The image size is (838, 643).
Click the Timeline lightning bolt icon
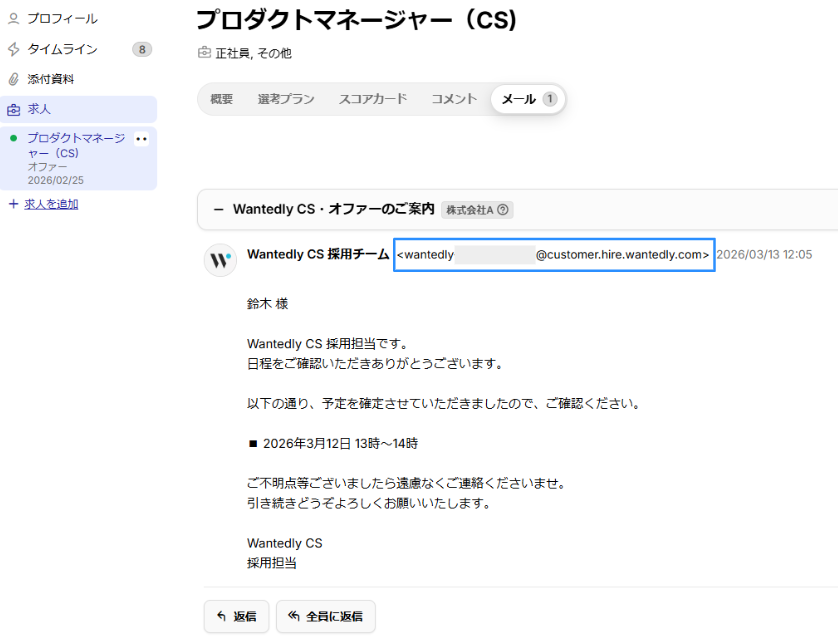click(x=14, y=49)
